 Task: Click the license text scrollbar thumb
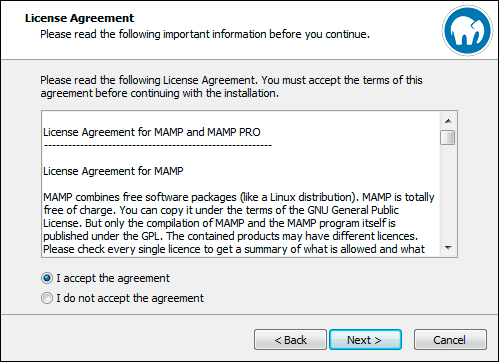[x=447, y=137]
